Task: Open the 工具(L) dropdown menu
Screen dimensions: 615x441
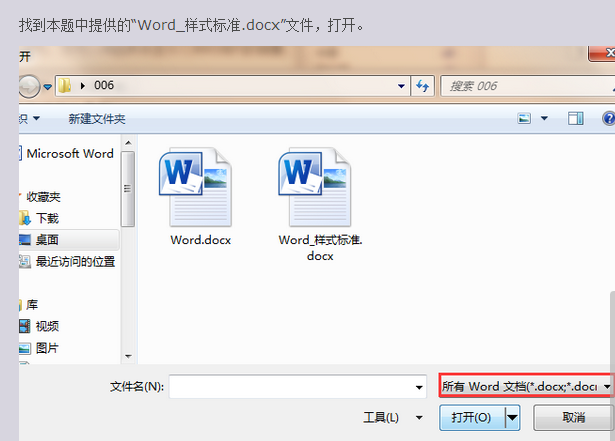Action: (393, 417)
